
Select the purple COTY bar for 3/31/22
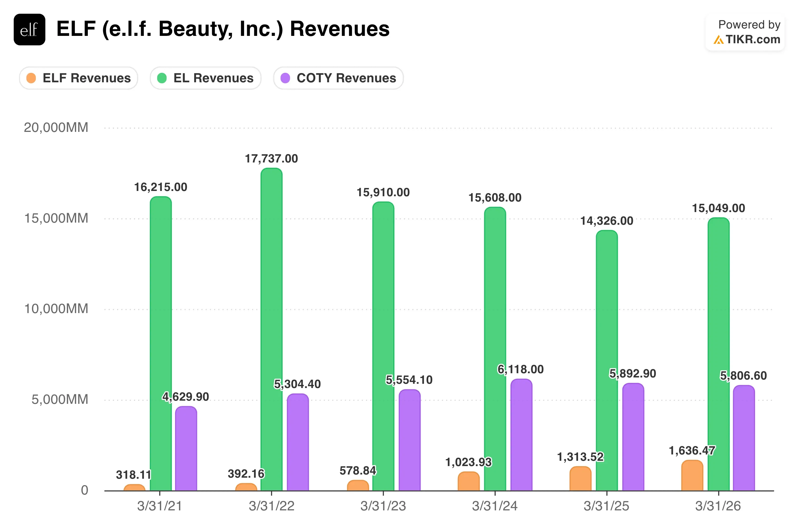click(x=298, y=442)
